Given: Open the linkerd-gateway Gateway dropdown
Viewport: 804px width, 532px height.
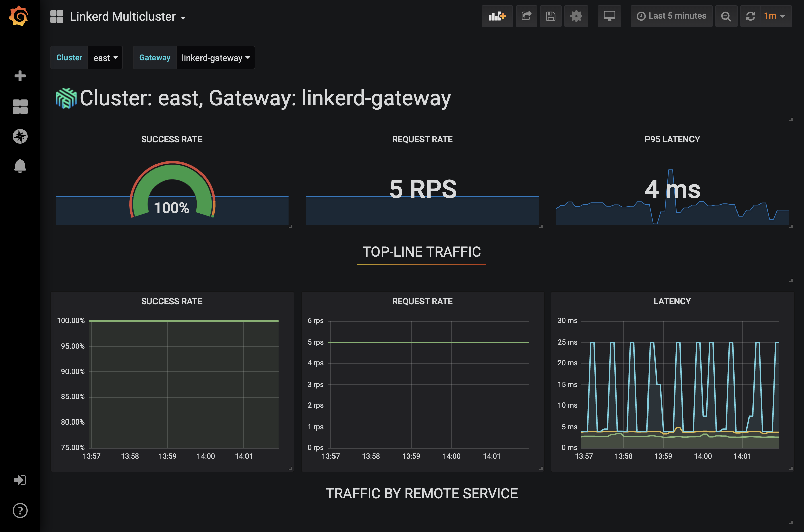Looking at the screenshot, I should 215,57.
